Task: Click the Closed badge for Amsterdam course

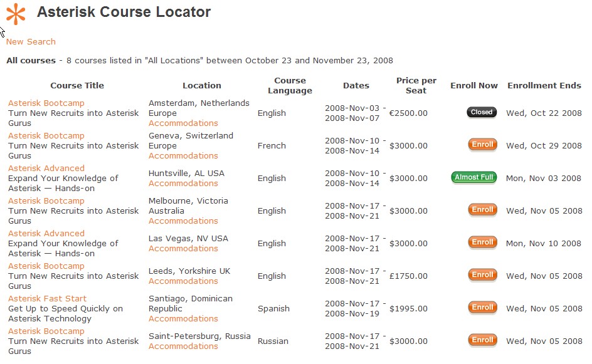Action: tap(482, 112)
